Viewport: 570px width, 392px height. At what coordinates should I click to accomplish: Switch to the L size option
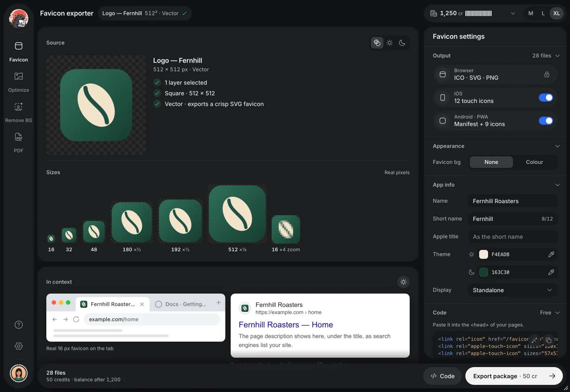[543, 13]
